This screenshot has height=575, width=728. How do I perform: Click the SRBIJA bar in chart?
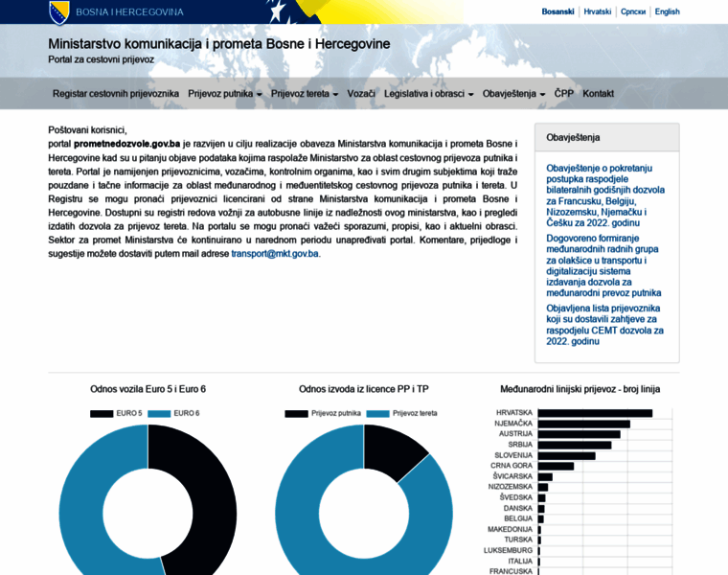tap(575, 445)
